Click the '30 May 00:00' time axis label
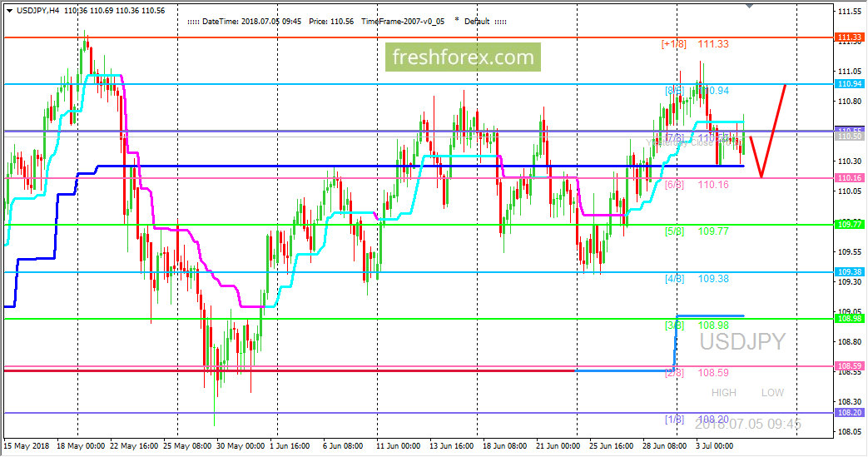The height and width of the screenshot is (457, 868). tap(241, 446)
